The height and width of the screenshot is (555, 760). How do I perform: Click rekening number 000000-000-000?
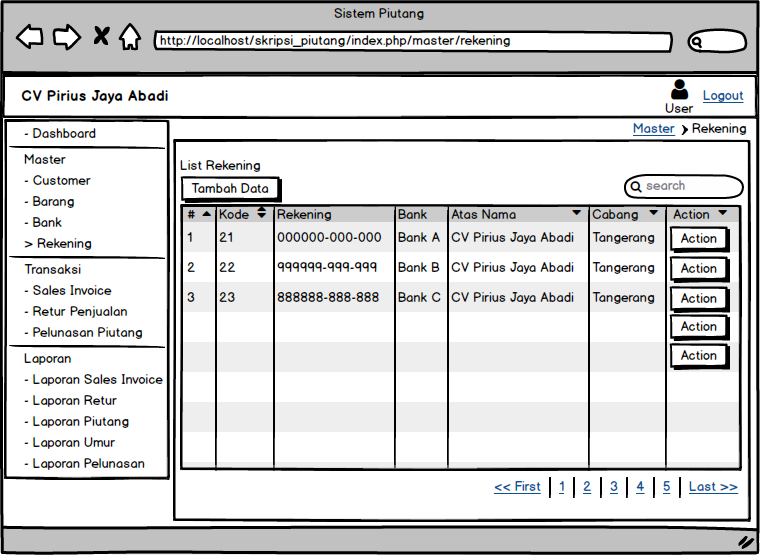click(x=329, y=238)
